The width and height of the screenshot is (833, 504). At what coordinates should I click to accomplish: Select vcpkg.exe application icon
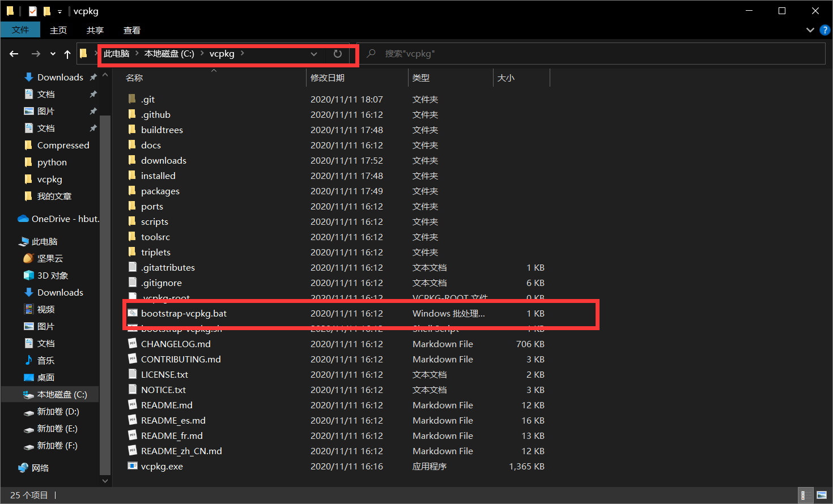(132, 466)
